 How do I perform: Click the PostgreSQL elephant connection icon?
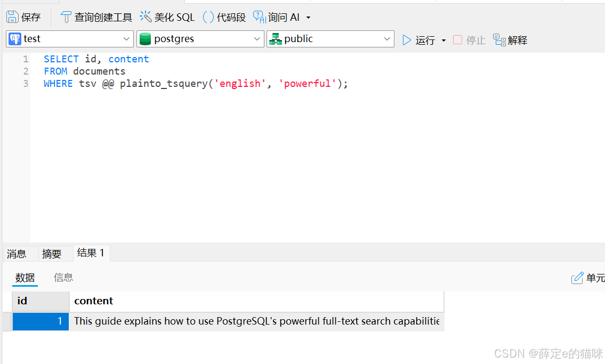[15, 39]
